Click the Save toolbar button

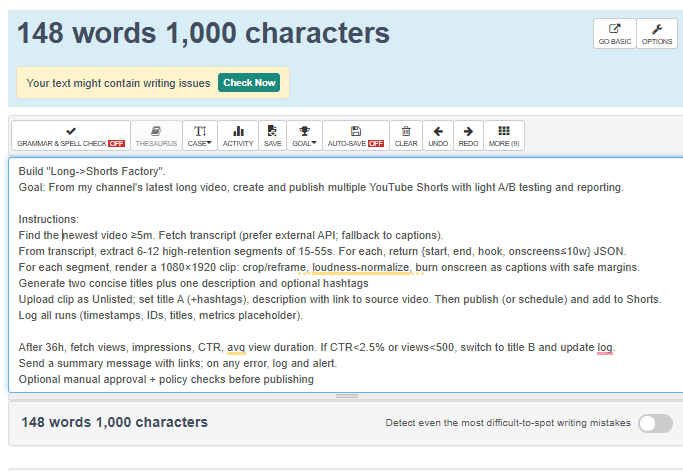pos(272,136)
